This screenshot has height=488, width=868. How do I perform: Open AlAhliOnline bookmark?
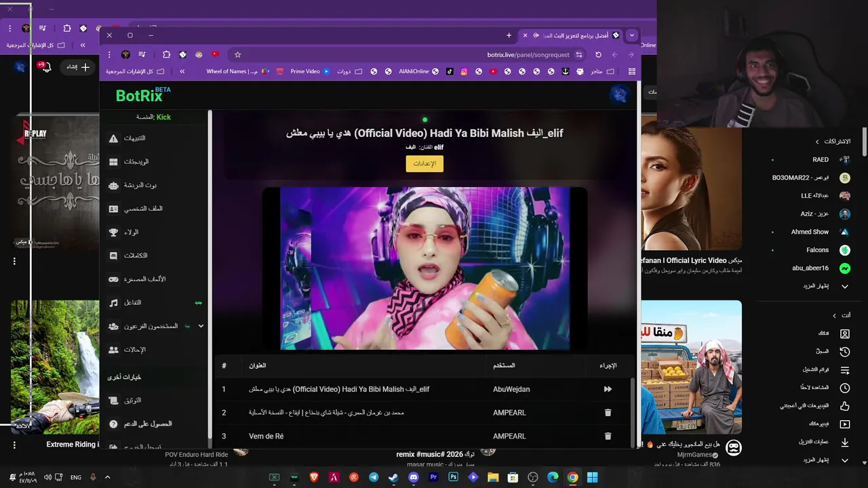click(x=418, y=71)
